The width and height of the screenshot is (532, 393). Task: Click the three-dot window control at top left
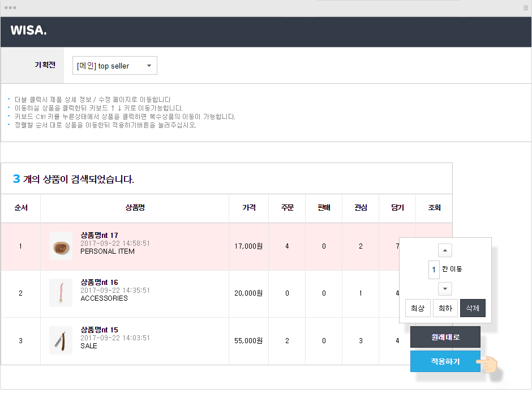tap(10, 7)
